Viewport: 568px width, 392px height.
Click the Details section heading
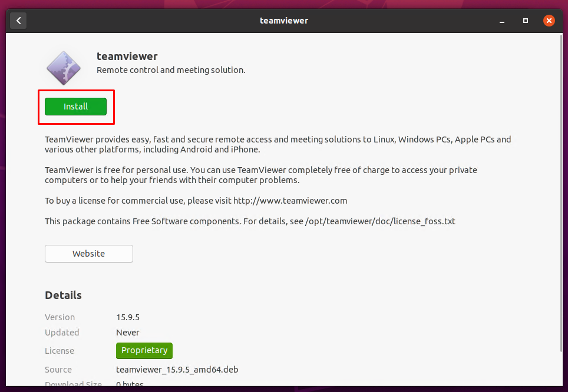64,295
